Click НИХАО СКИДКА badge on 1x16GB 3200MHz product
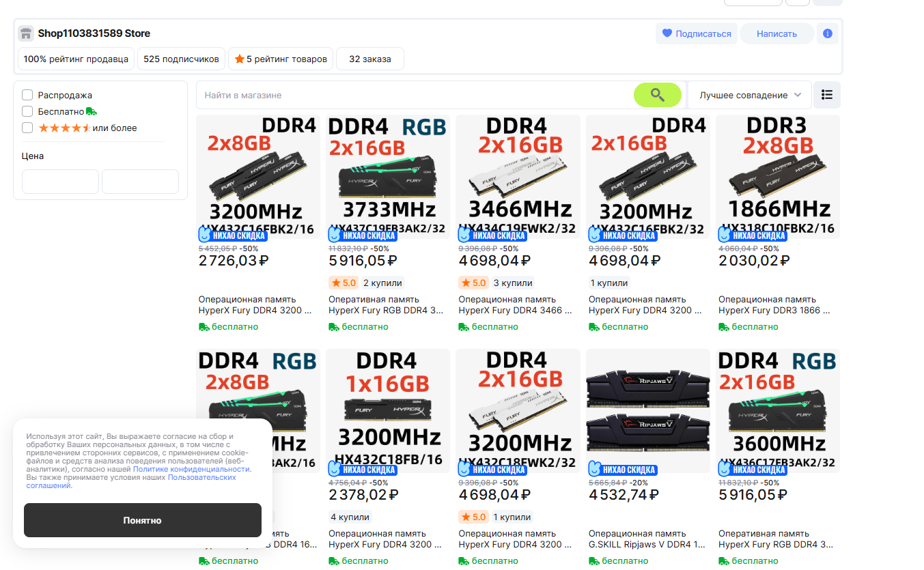The height and width of the screenshot is (570, 924). pos(363,470)
